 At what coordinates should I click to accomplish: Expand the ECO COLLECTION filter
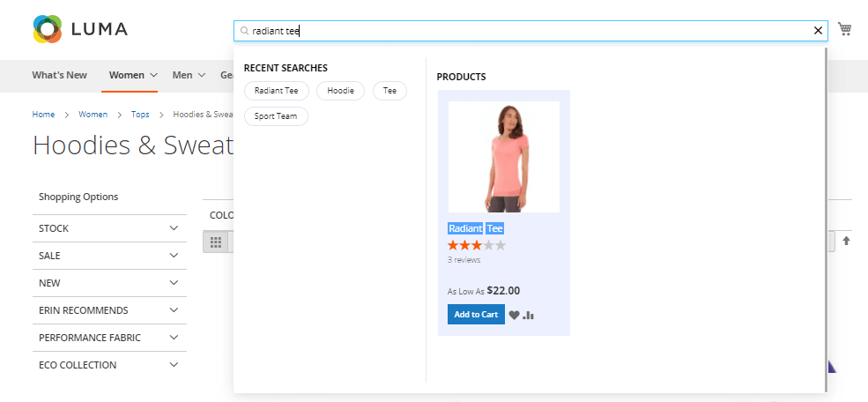click(109, 365)
